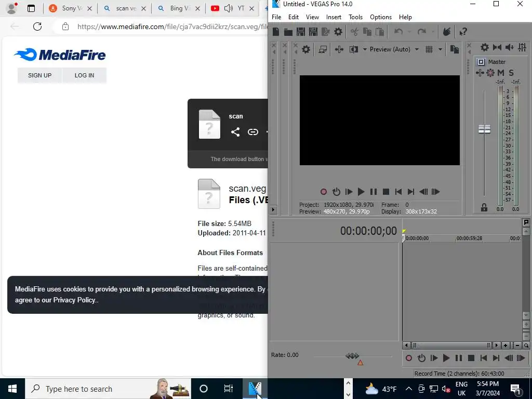This screenshot has width=532, height=399.
Task: Toggle preview on external monitor icon
Action: click(323, 49)
